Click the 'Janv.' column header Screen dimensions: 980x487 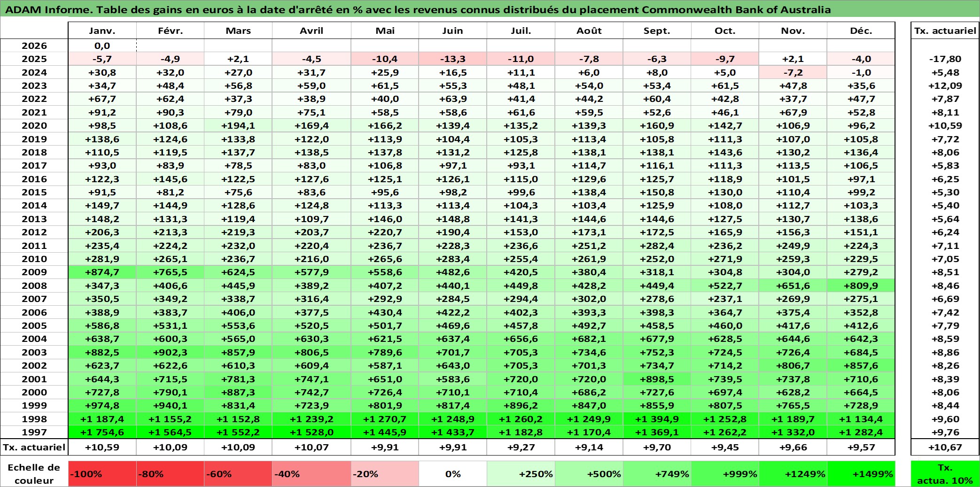pos(102,31)
